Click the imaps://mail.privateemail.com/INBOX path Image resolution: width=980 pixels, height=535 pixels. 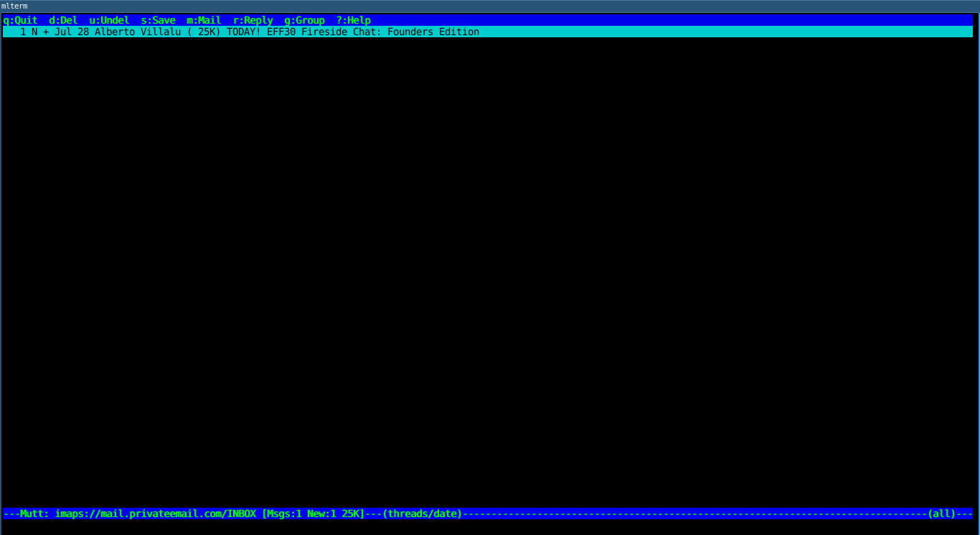tap(155, 513)
